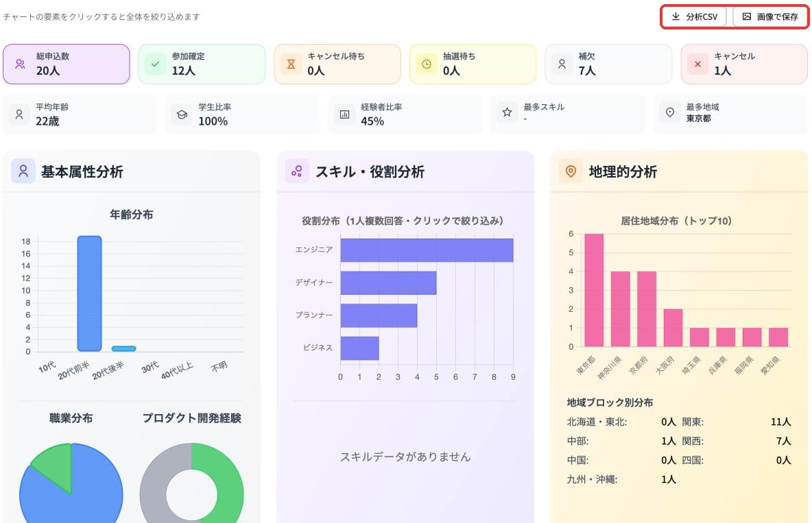Click the 東京都 bar in 居住地域分布
Viewport: 812px width, 523px height.
[594, 290]
